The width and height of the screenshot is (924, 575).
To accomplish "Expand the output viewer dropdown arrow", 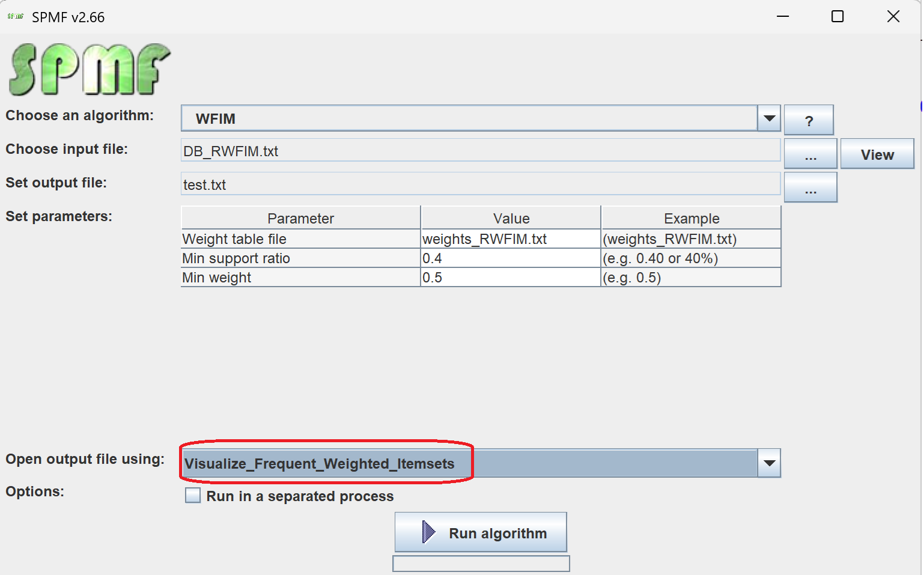I will pyautogui.click(x=769, y=463).
